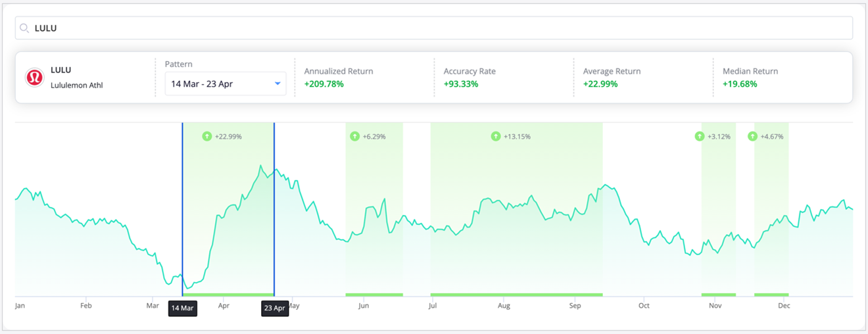Viewport: 868px width, 334px height.
Task: Click the Lululemon Athl company name
Action: tap(77, 85)
